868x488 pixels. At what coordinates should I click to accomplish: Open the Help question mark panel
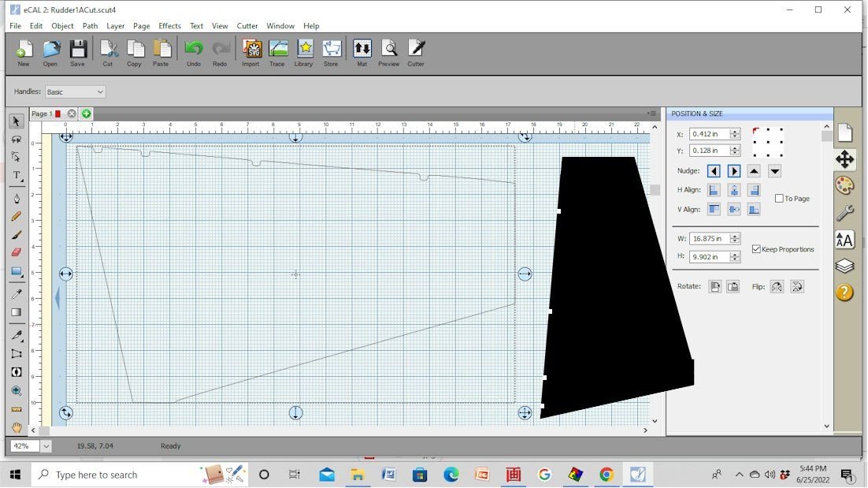[844, 292]
